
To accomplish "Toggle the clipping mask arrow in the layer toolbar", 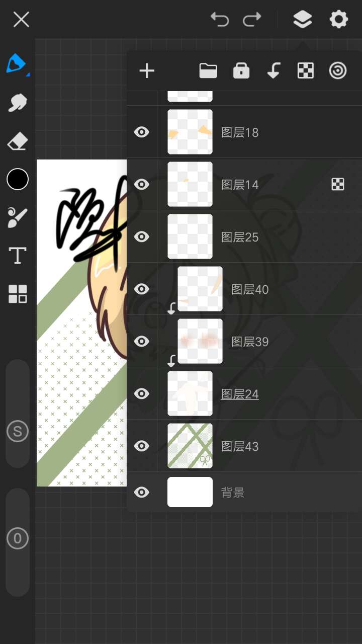I will [273, 71].
